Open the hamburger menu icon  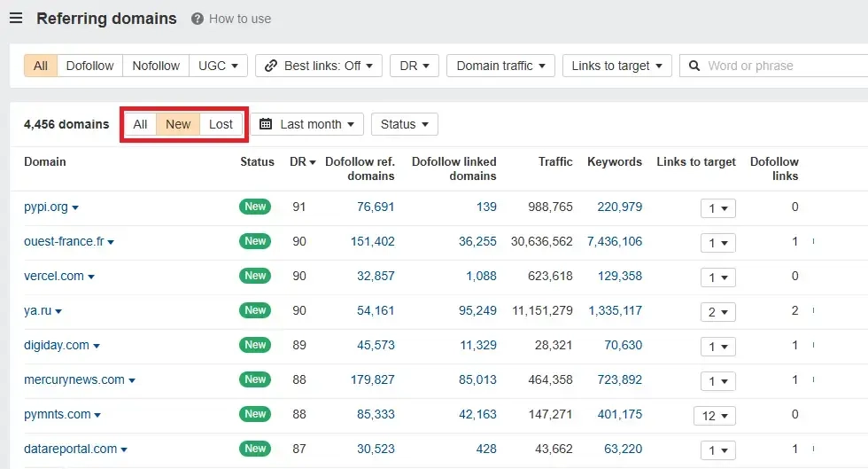pos(16,18)
